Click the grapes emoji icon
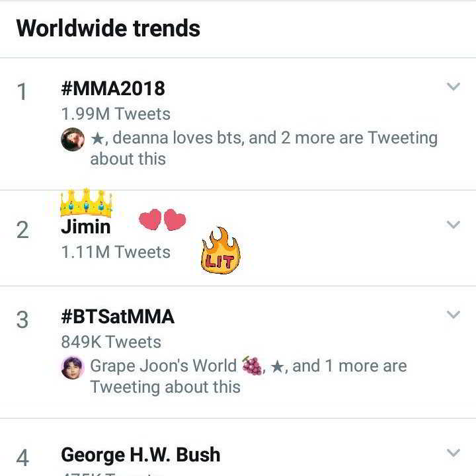This screenshot has height=476, width=476. point(252,366)
